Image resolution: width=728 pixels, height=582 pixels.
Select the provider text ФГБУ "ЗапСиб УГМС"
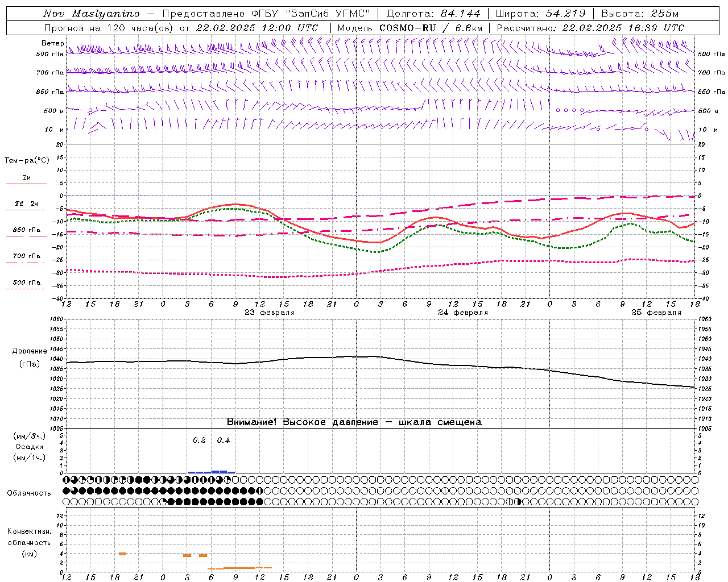tap(310, 14)
